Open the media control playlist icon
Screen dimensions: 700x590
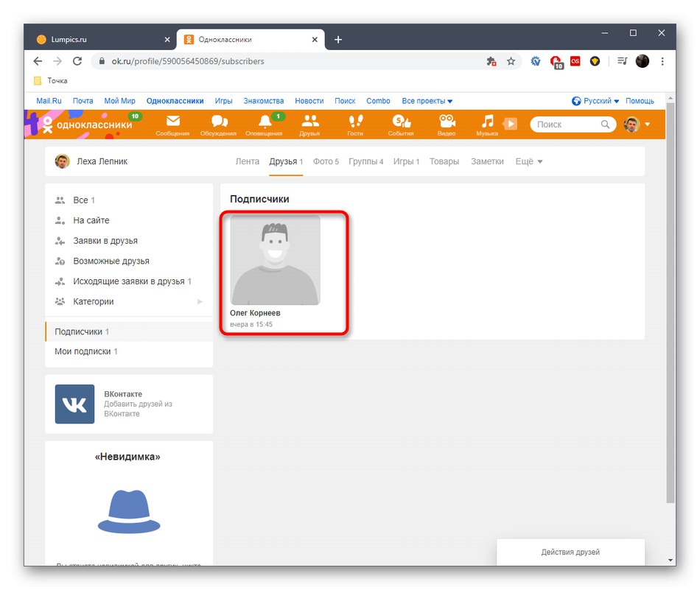(623, 60)
